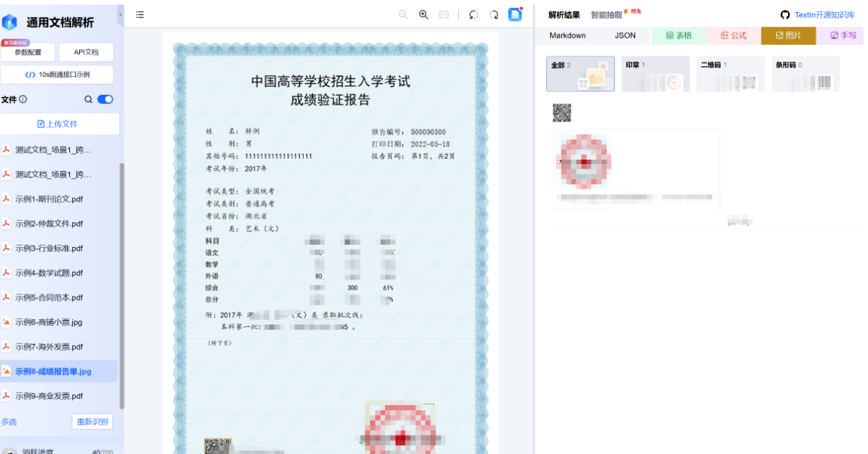Click the 科目 header in score table
868x454 pixels.
click(212, 241)
